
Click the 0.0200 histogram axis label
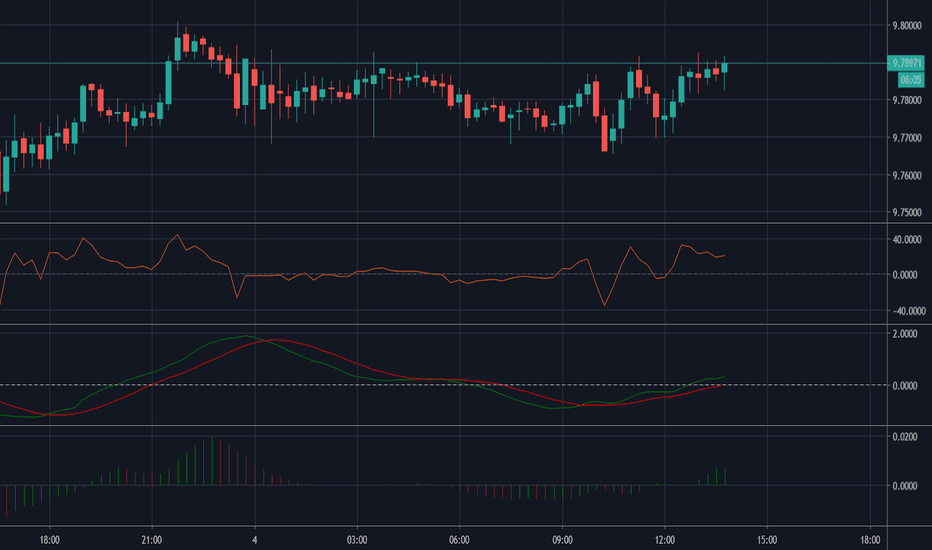pyautogui.click(x=905, y=436)
